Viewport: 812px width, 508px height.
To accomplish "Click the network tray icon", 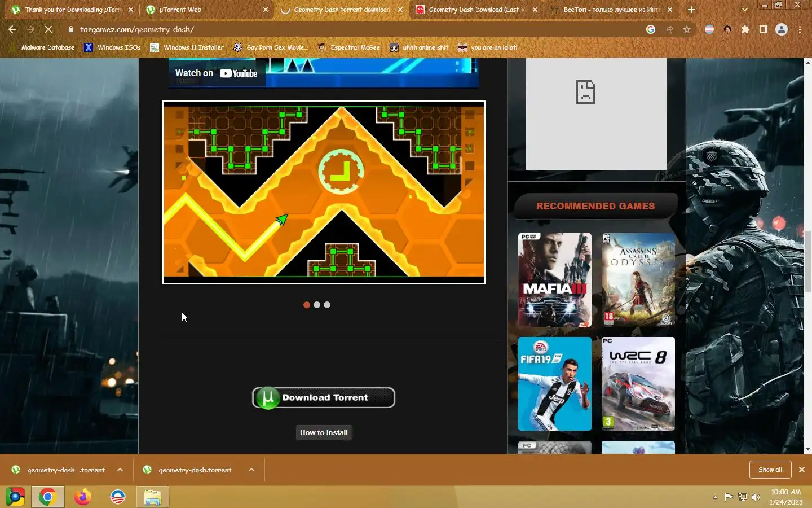I will (742, 497).
